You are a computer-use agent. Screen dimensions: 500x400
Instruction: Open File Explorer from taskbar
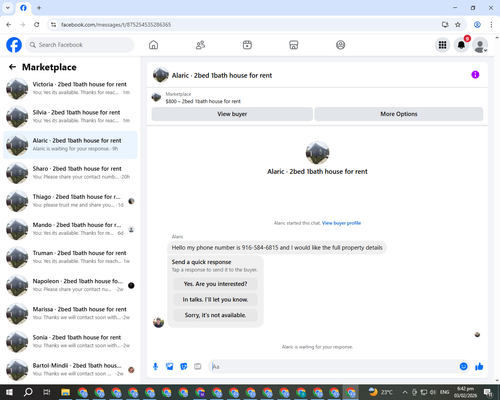coord(65,392)
